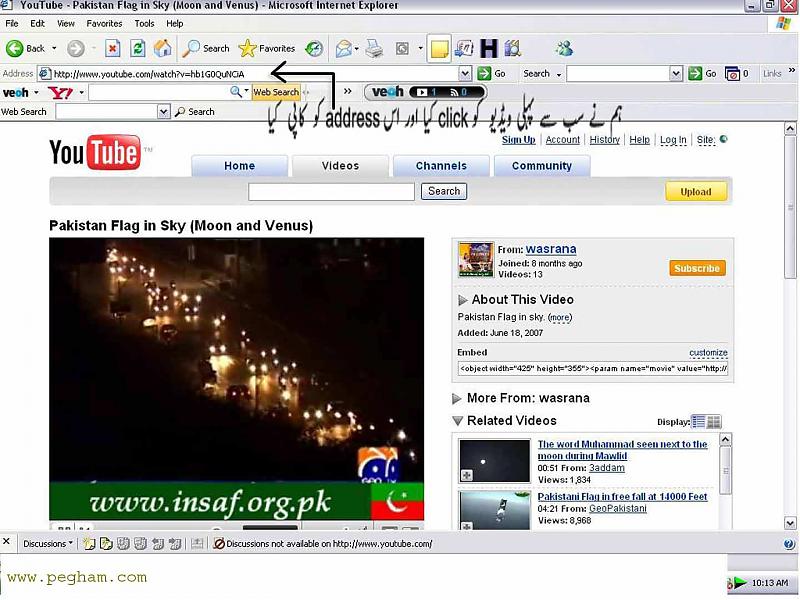Print the page using the printer icon
Viewport: 800px width, 600px height.
374,48
